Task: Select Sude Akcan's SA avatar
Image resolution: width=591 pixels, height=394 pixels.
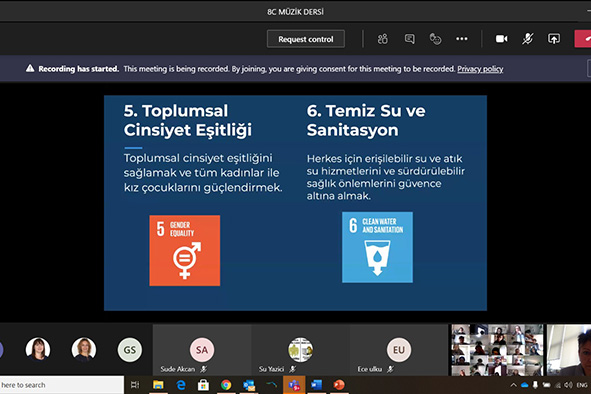Action: coord(202,350)
